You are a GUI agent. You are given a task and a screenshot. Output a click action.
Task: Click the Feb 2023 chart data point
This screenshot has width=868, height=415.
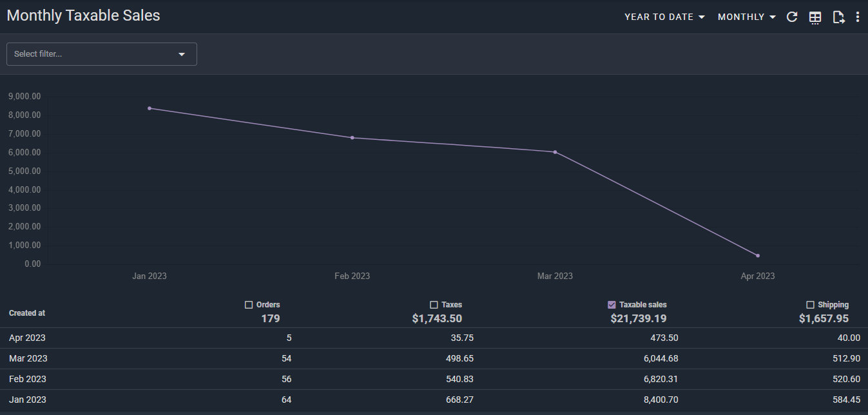[352, 137]
